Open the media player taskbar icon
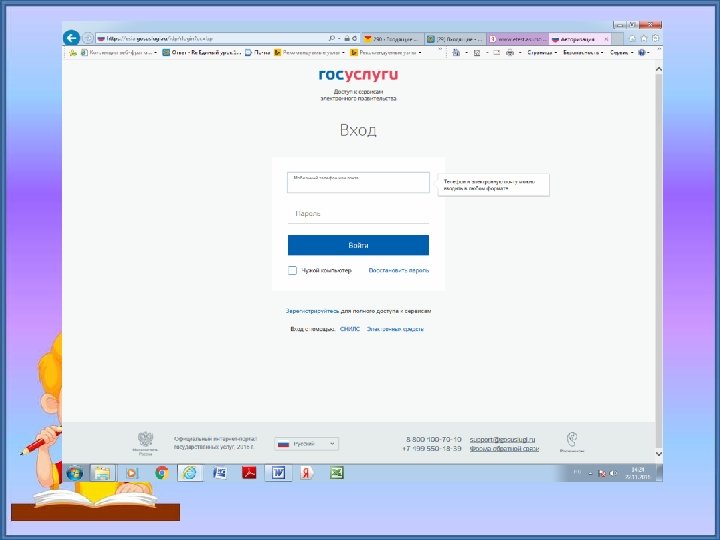This screenshot has width=720, height=540. (x=131, y=473)
